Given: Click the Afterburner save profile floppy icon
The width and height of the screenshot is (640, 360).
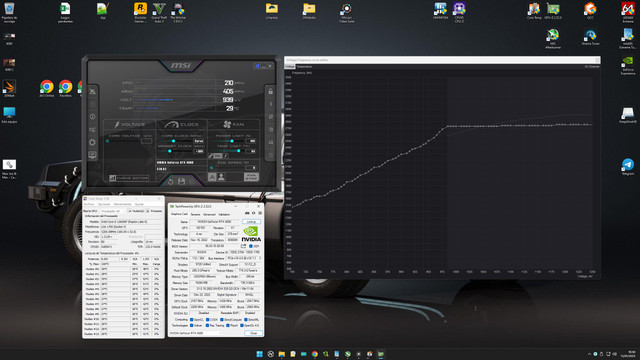Looking at the screenshot, I should [181, 181].
